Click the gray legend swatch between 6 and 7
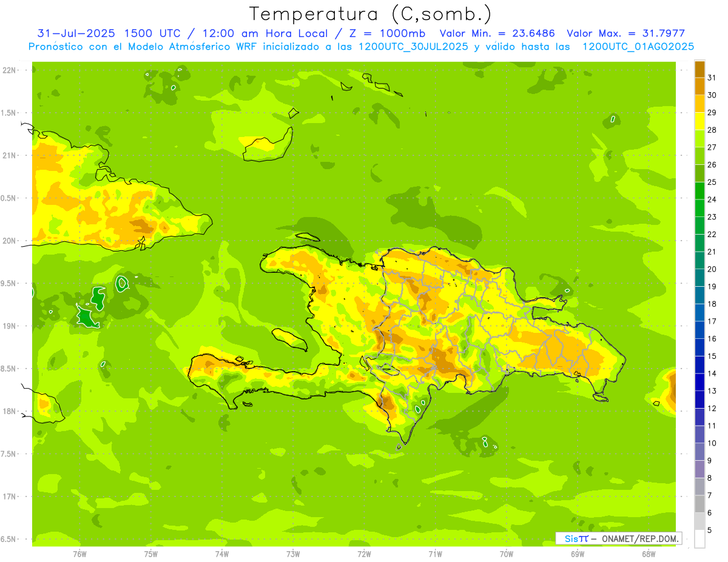This screenshot has width=728, height=562. (699, 504)
